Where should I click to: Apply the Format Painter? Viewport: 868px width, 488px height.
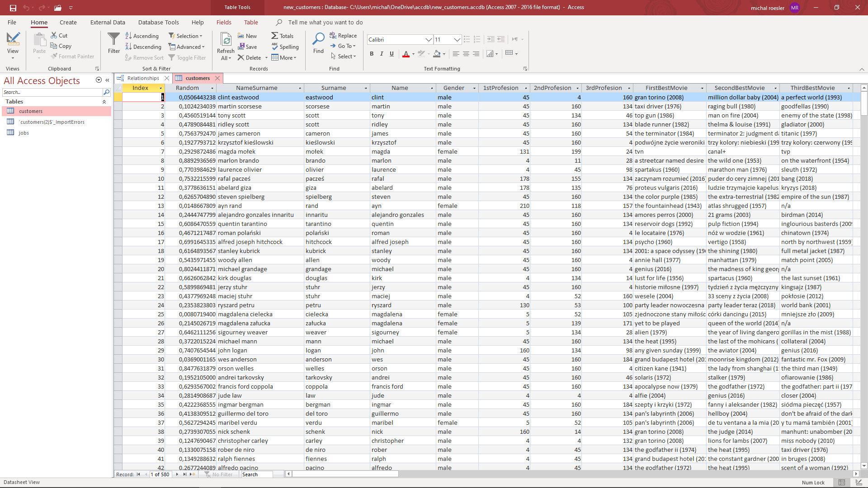click(x=73, y=56)
